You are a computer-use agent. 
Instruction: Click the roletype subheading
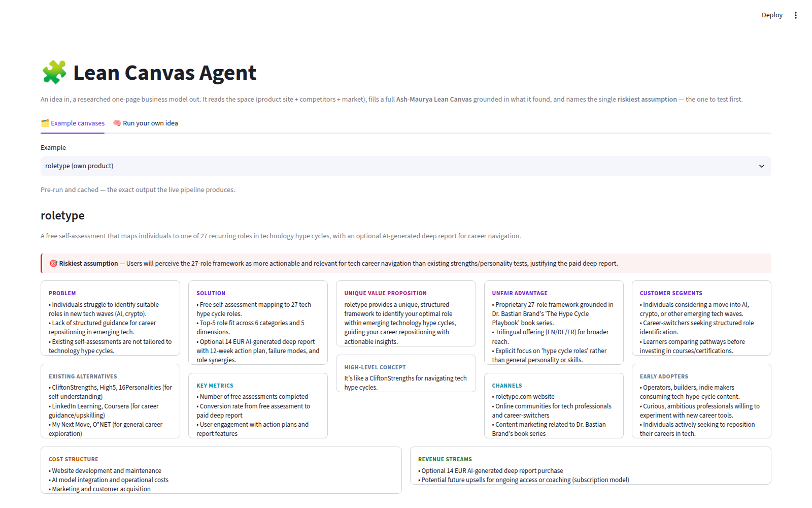coord(62,215)
